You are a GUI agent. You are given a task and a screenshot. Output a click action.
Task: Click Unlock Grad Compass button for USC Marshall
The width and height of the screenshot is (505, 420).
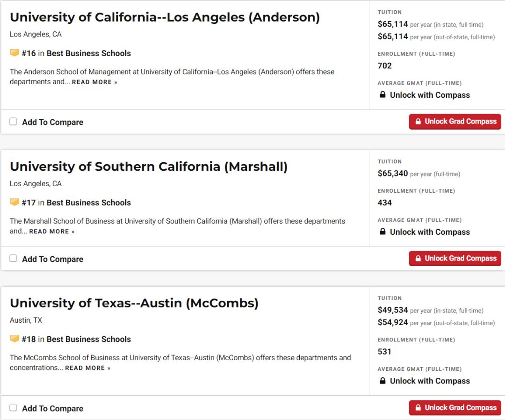(x=455, y=258)
